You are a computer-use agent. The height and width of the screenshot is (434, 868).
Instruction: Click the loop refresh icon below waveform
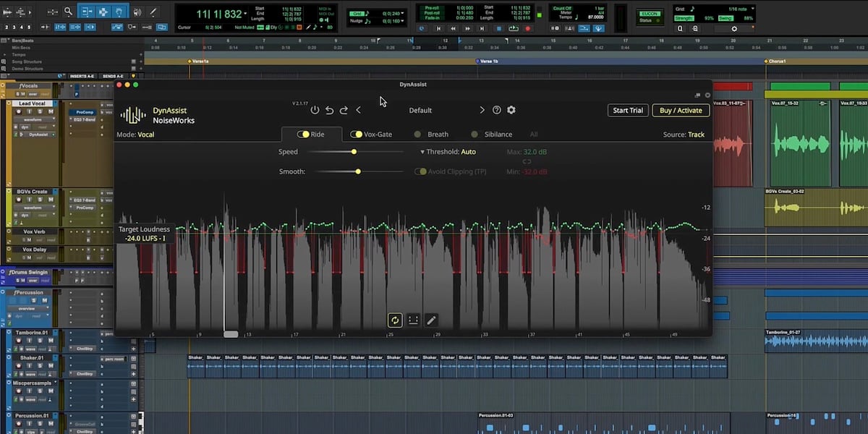tap(395, 320)
